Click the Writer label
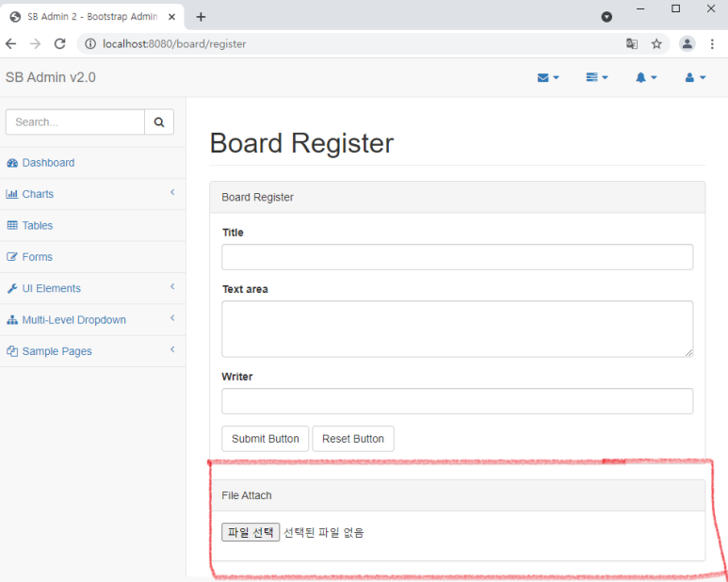This screenshot has width=728, height=582. coord(237,377)
